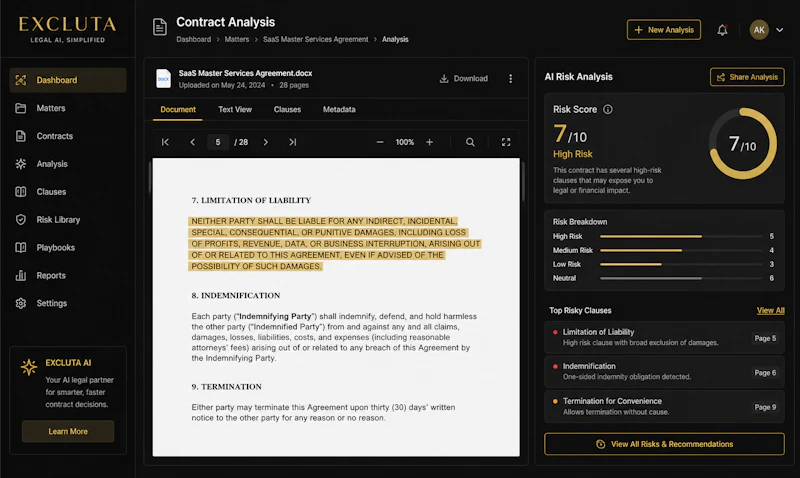Open Dashboard in the sidebar
800x478 pixels.
[x=68, y=80]
